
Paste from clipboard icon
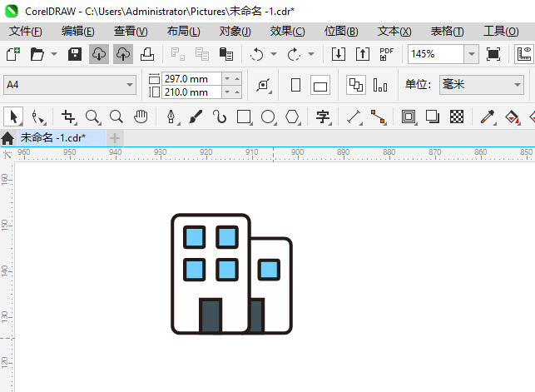coord(225,54)
